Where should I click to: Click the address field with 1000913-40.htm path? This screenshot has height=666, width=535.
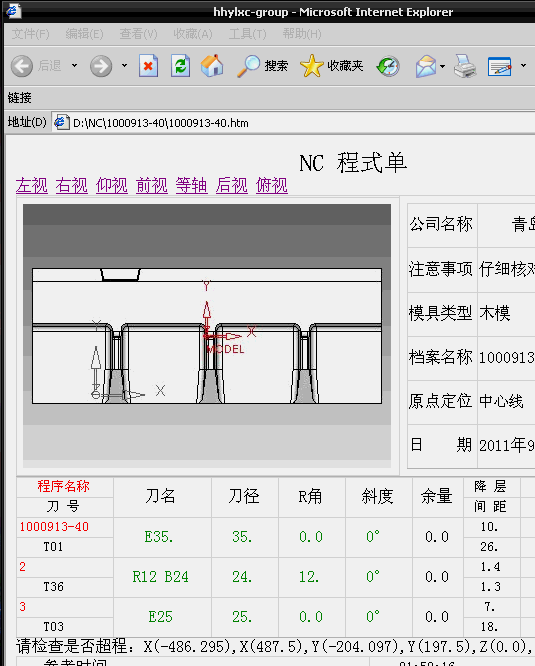tap(293, 123)
